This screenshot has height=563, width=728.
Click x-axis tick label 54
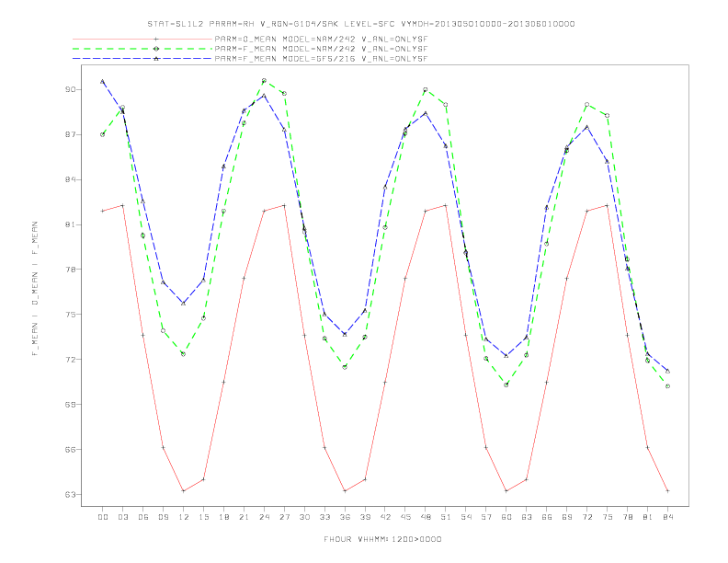click(466, 517)
